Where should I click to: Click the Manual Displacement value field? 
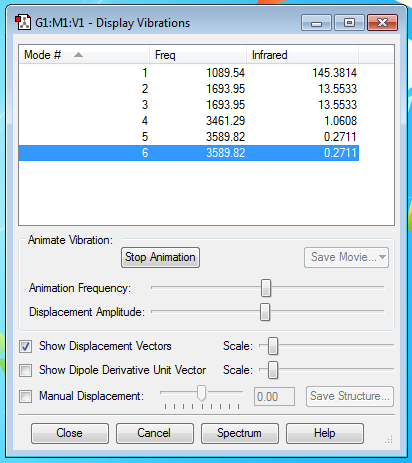click(274, 397)
